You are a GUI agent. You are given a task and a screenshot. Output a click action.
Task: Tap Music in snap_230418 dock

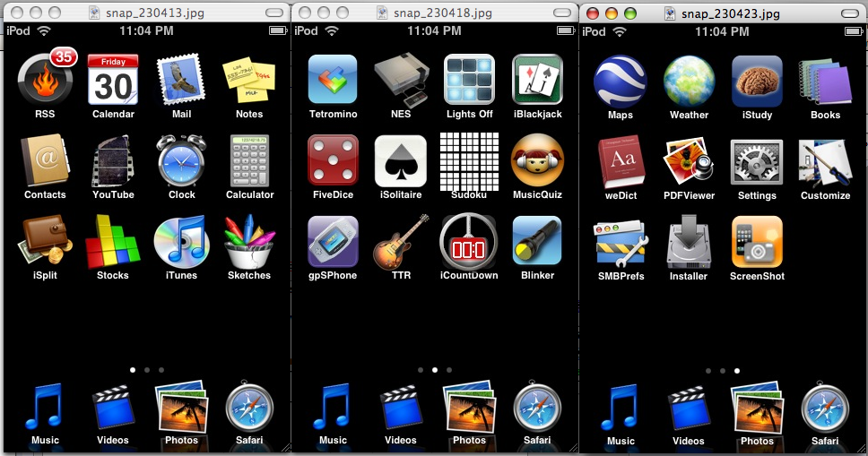coord(332,409)
